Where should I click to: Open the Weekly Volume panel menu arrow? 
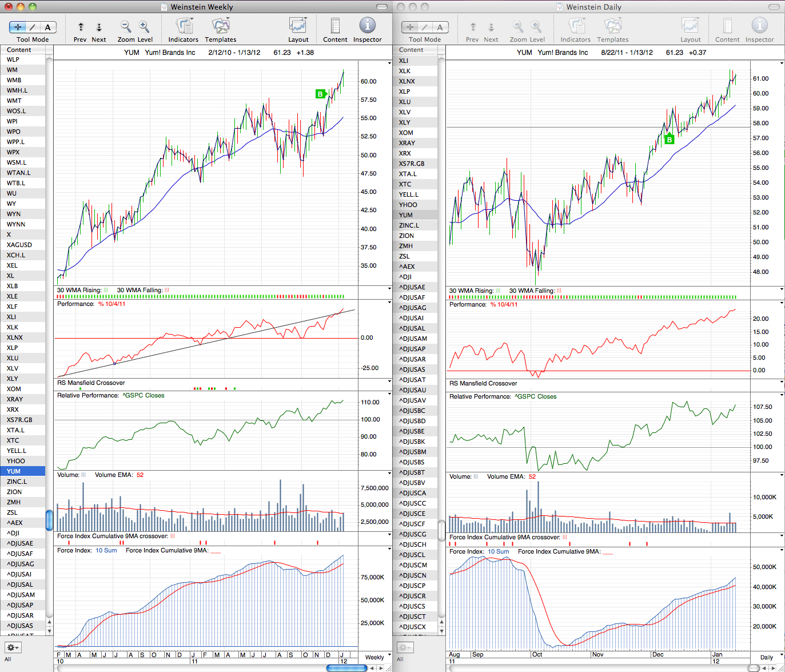pos(389,474)
